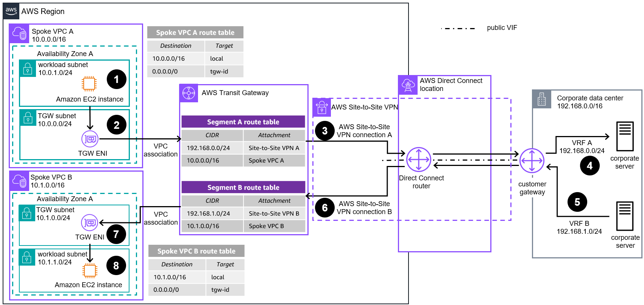Click the Availability Zone A label in Spoke VPC A
Screen dimensions: 644x305
(65, 54)
